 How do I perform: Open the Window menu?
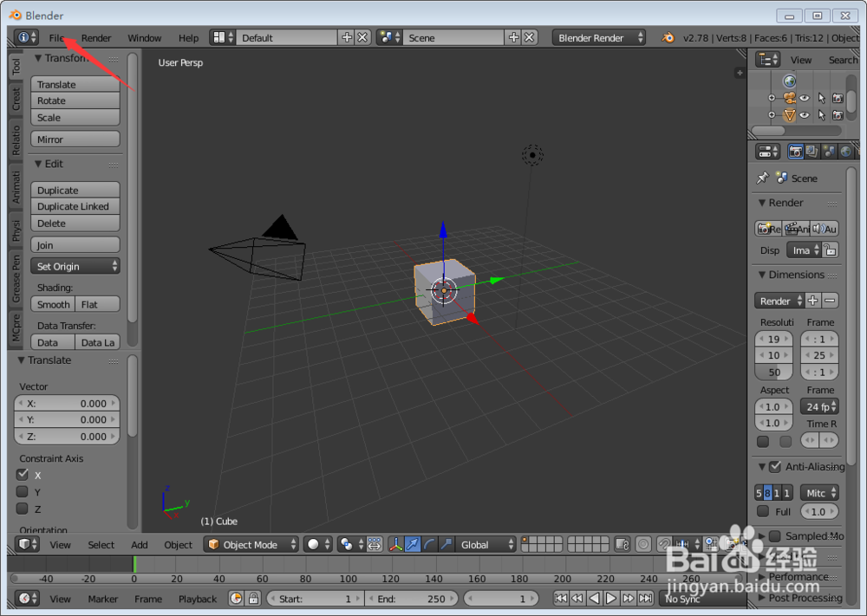coord(144,37)
